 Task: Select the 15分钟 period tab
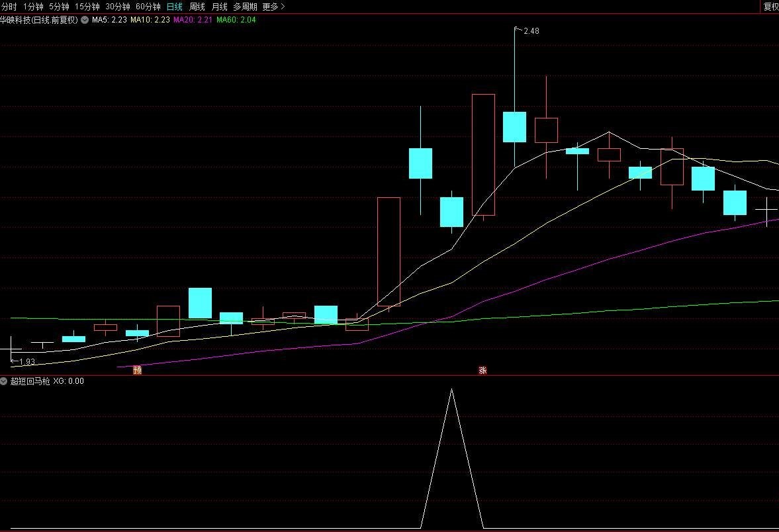[x=87, y=7]
